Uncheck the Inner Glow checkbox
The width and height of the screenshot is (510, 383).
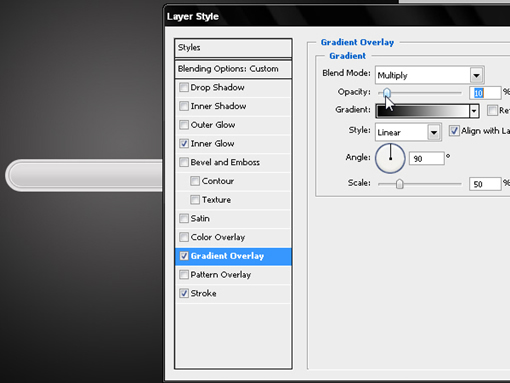(184, 143)
